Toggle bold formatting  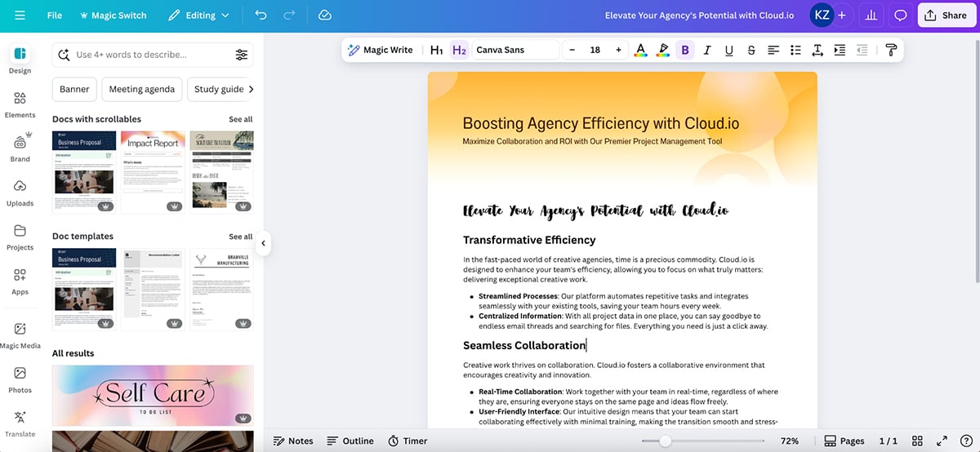pyautogui.click(x=685, y=50)
